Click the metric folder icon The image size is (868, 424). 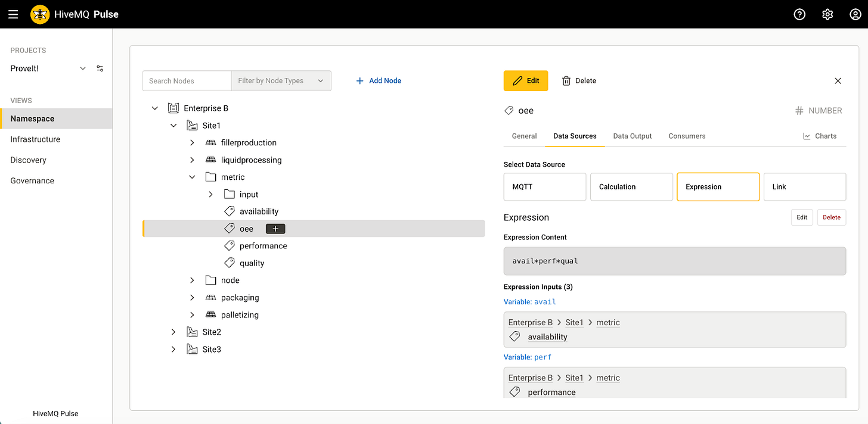(210, 177)
